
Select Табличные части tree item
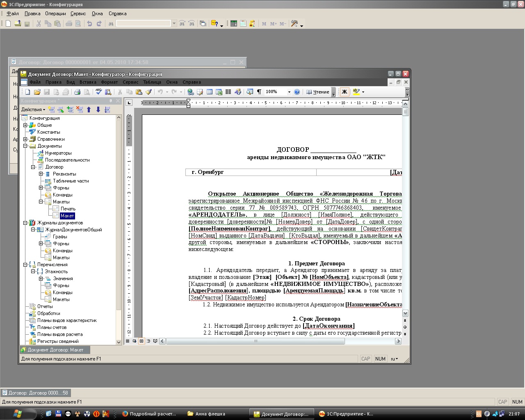click(x=71, y=181)
